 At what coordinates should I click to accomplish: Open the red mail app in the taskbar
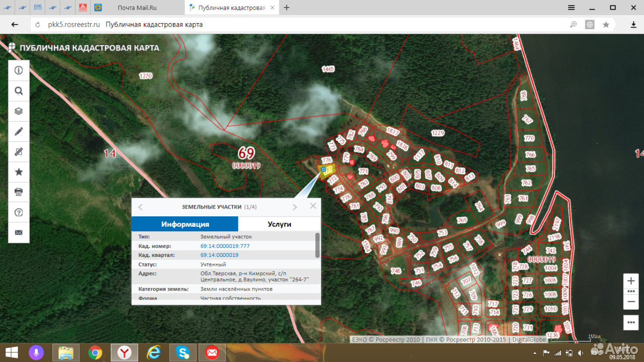point(212,352)
